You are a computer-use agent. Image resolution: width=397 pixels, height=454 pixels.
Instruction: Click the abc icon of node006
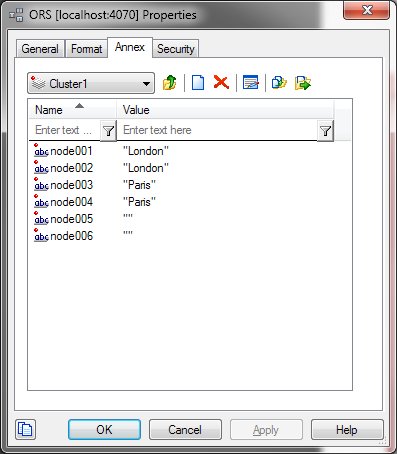pyautogui.click(x=41, y=235)
